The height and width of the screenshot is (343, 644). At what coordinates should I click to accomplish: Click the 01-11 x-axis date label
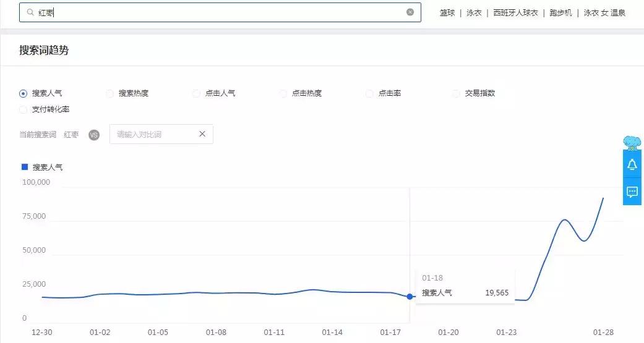click(x=274, y=332)
